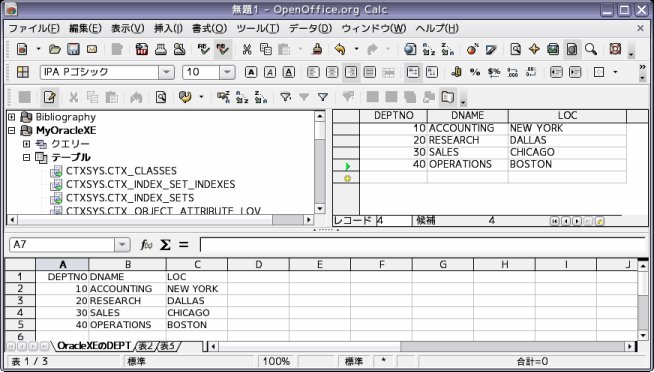
Task: Click the Undo arrow icon
Action: pyautogui.click(x=340, y=50)
